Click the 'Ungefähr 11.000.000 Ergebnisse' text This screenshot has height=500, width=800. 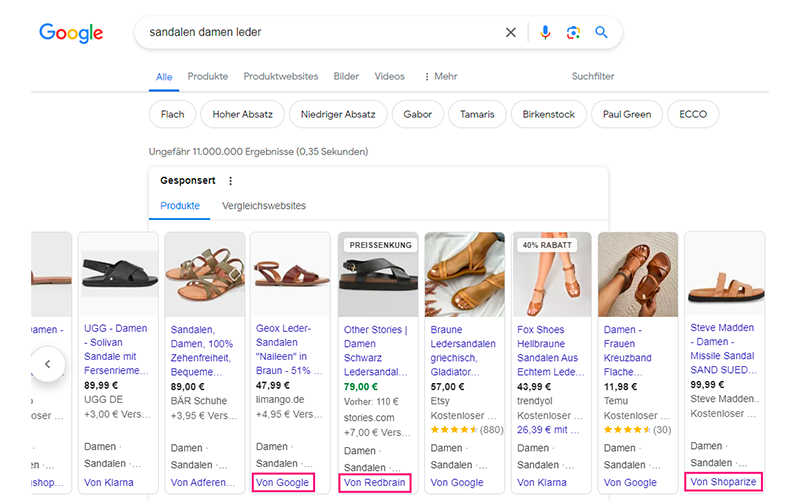click(258, 152)
